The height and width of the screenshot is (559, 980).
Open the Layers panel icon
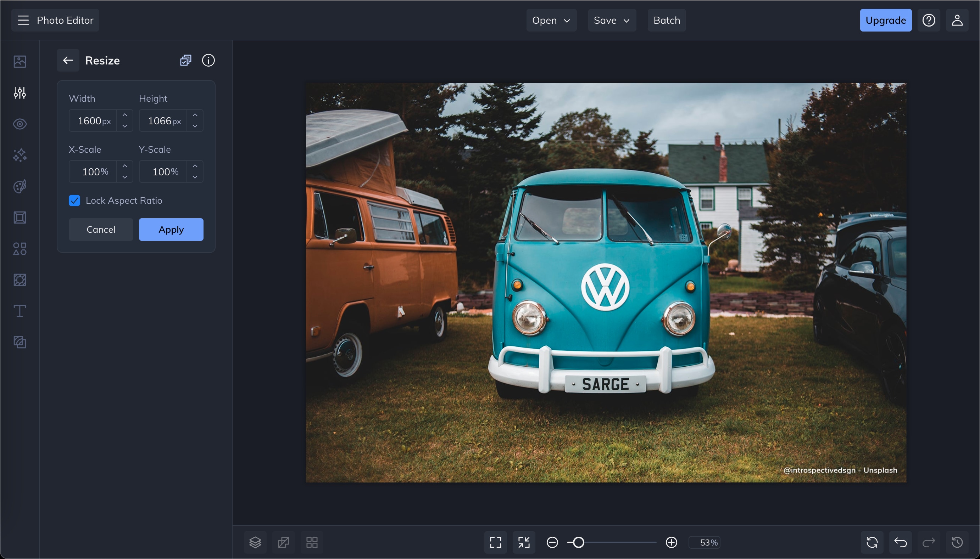(255, 542)
